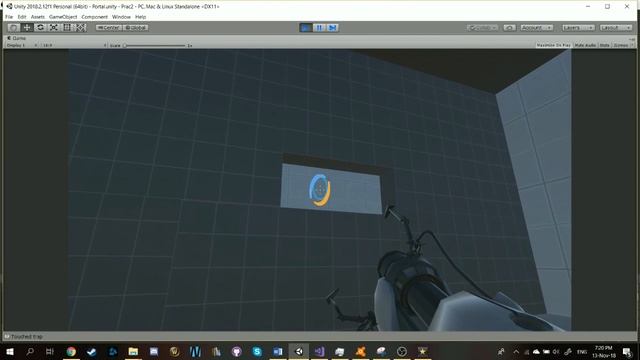Open the GameObject menu
The height and width of the screenshot is (360, 640).
(63, 17)
